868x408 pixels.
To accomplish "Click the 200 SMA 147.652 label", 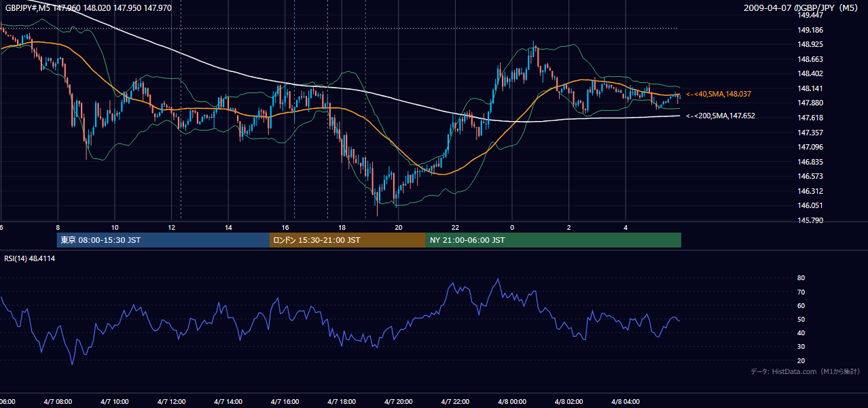I will pyautogui.click(x=721, y=116).
